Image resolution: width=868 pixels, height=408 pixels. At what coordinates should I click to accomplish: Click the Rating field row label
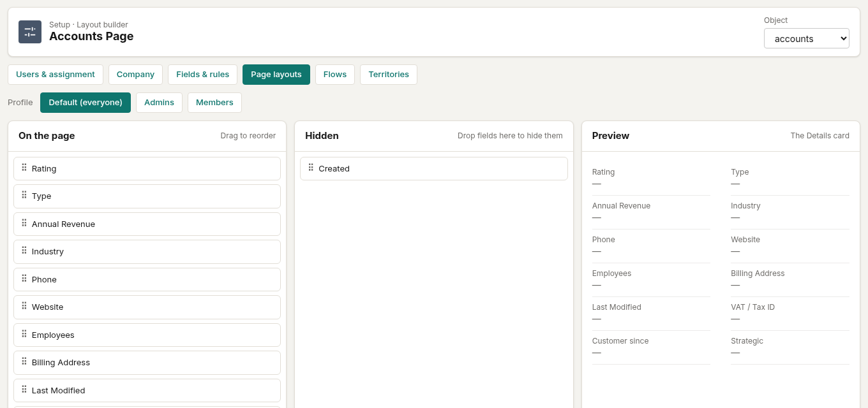pyautogui.click(x=44, y=169)
